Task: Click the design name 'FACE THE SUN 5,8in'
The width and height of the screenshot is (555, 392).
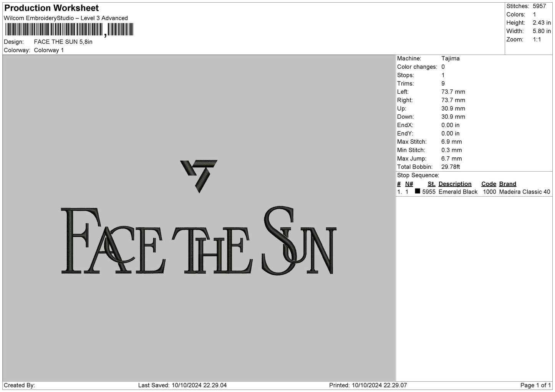Action: point(63,42)
